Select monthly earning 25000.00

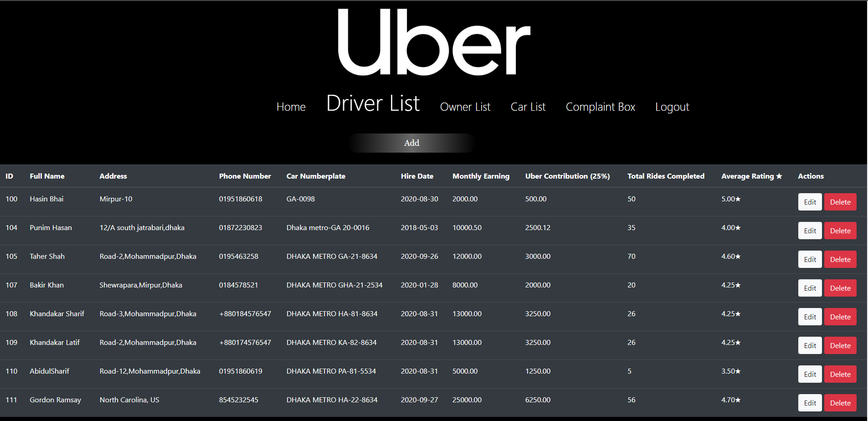coord(467,400)
